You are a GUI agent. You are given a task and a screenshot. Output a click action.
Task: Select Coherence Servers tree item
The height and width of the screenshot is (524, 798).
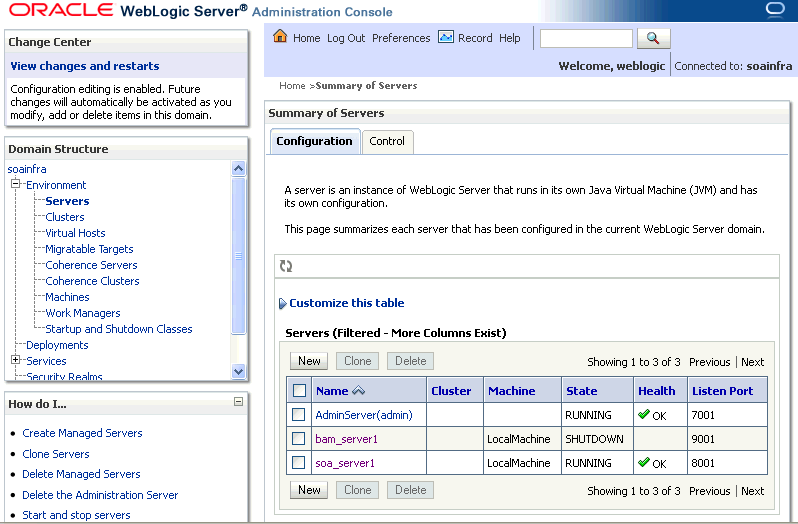pos(91,265)
